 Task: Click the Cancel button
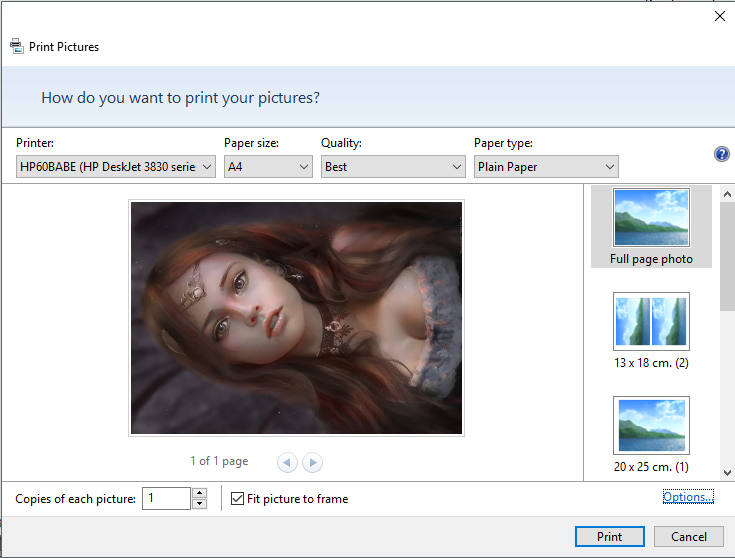[x=689, y=536]
